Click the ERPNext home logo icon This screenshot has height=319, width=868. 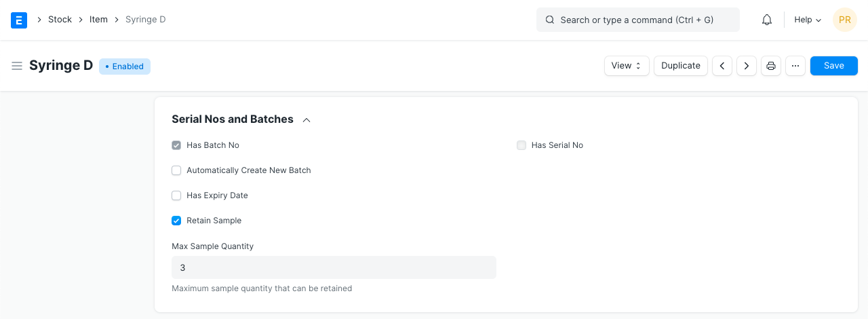point(19,20)
